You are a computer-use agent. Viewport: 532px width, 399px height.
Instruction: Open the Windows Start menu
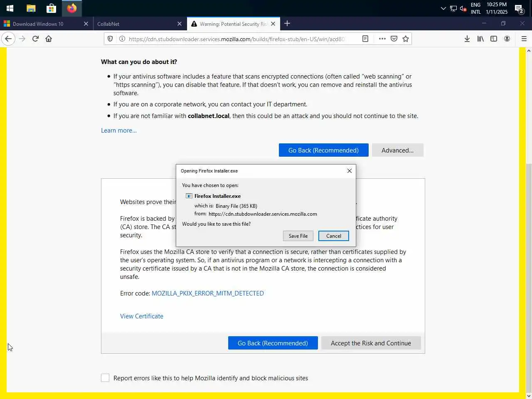point(10,8)
